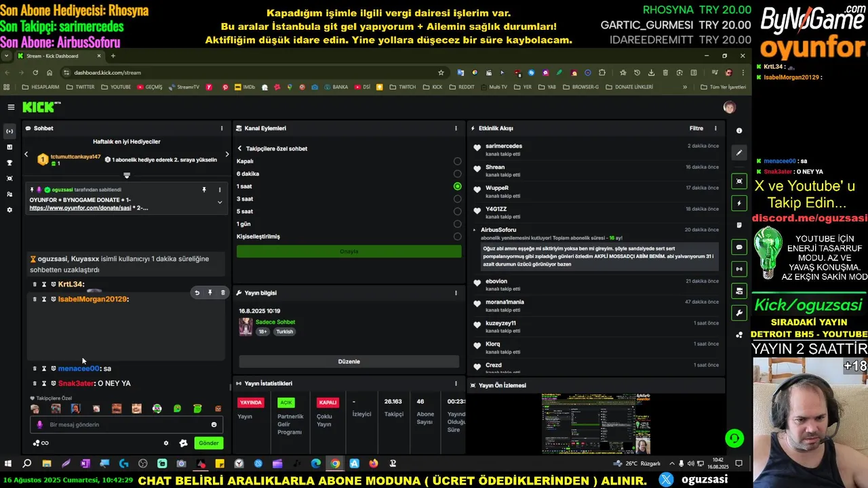Open the Sadece Sohbet category link
Screen dimensions: 868x488
point(275,322)
